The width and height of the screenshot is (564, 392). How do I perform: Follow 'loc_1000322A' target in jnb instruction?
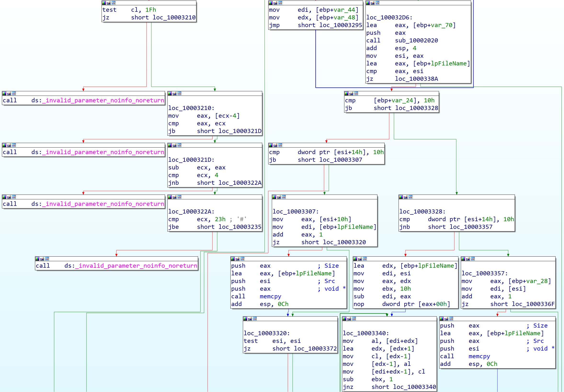(x=240, y=183)
